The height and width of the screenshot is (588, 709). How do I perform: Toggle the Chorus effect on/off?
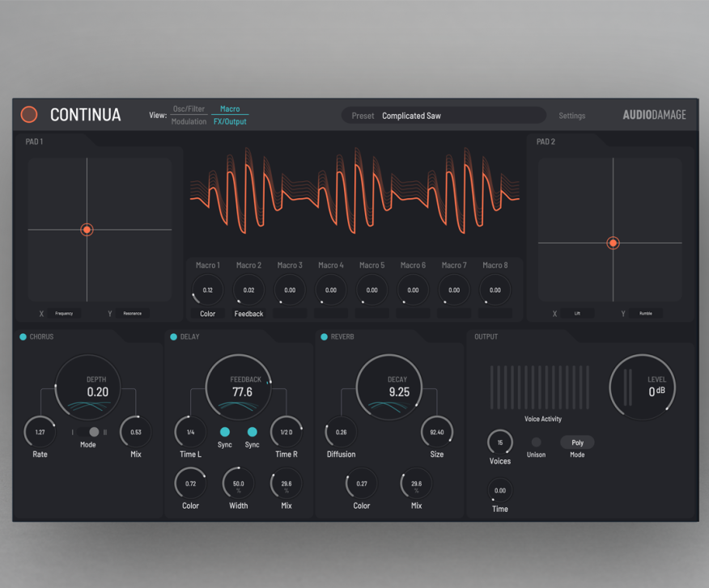[23, 336]
